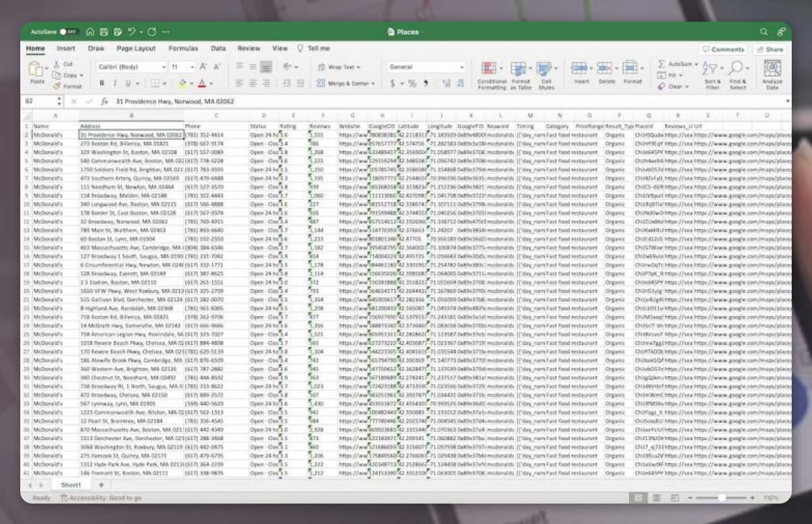Click the Tell me search box
This screenshot has height=524, width=812.
(x=314, y=49)
